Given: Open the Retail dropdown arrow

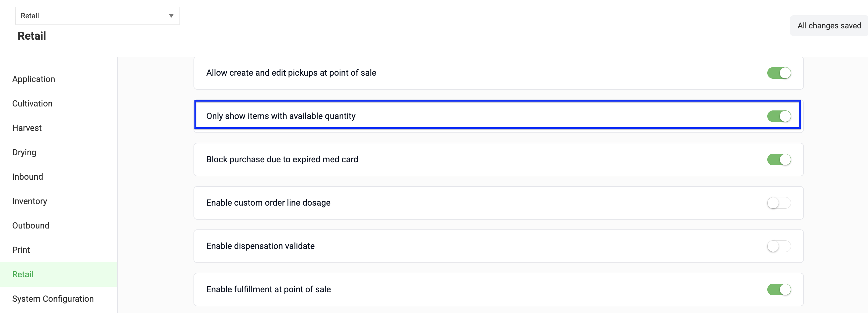Looking at the screenshot, I should pyautogui.click(x=171, y=16).
